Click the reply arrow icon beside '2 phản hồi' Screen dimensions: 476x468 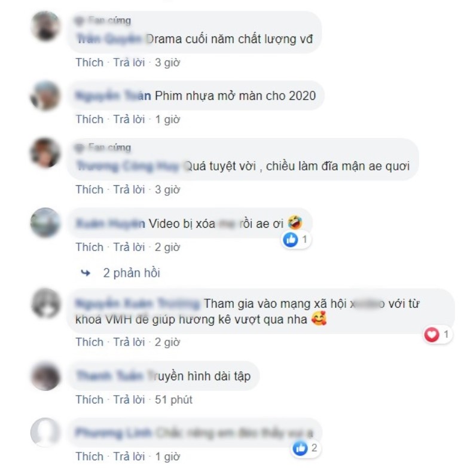pyautogui.click(x=86, y=273)
